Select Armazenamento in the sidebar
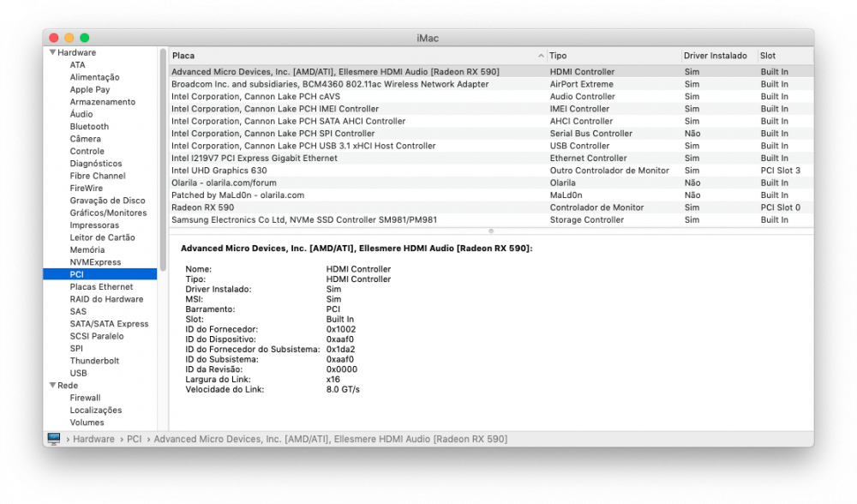857x504 pixels. click(102, 102)
